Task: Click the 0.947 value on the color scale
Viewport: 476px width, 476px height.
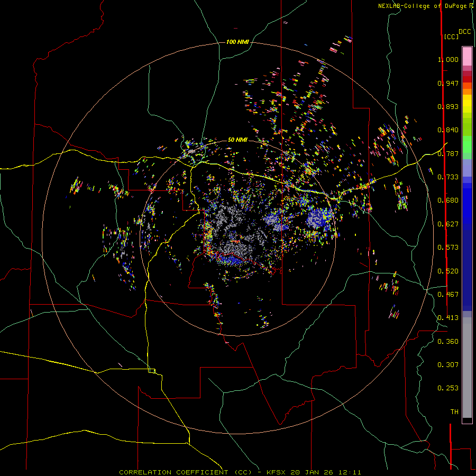Action: tap(448, 83)
